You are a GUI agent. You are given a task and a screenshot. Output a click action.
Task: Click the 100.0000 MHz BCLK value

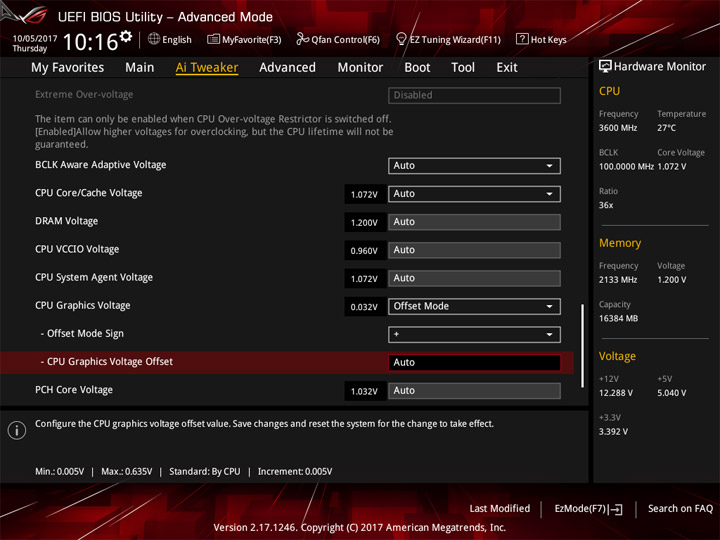[x=626, y=167]
